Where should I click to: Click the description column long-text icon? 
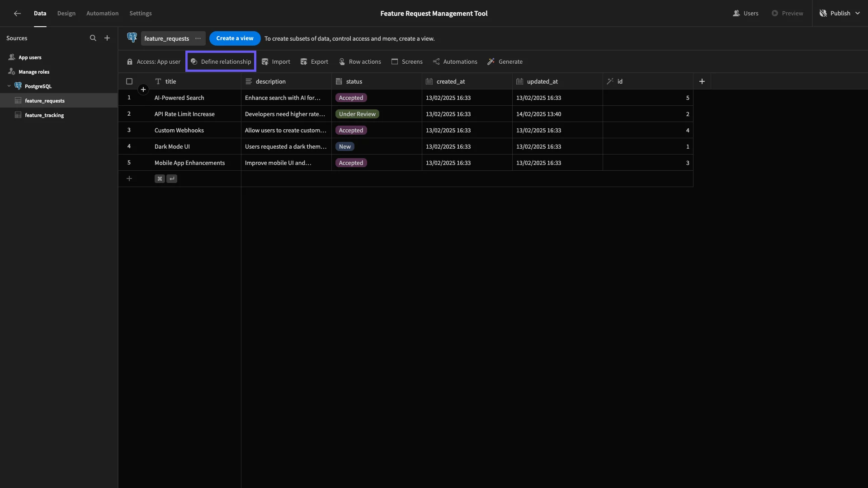[x=249, y=81]
